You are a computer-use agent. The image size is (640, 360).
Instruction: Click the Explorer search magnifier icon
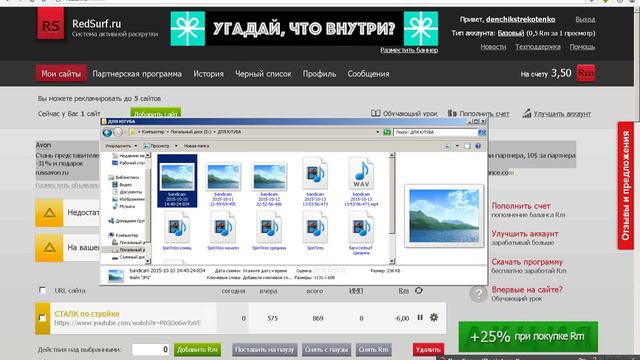click(482, 132)
